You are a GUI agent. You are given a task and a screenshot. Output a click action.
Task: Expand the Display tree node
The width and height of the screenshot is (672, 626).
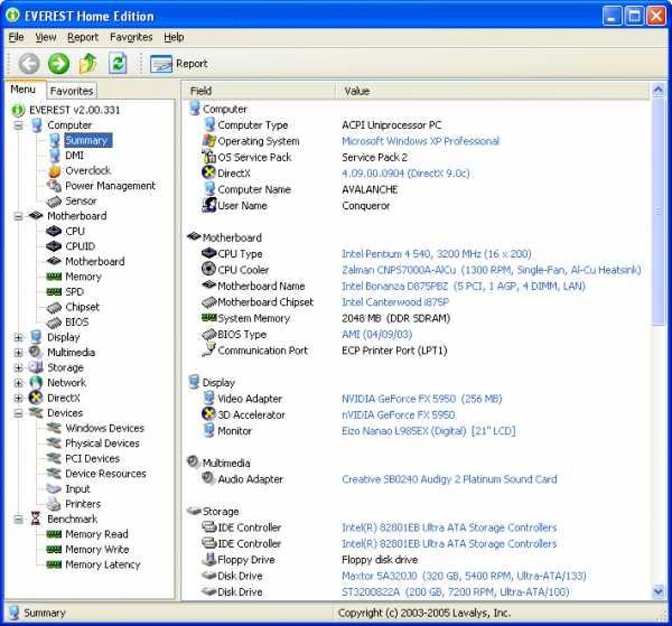(18, 337)
